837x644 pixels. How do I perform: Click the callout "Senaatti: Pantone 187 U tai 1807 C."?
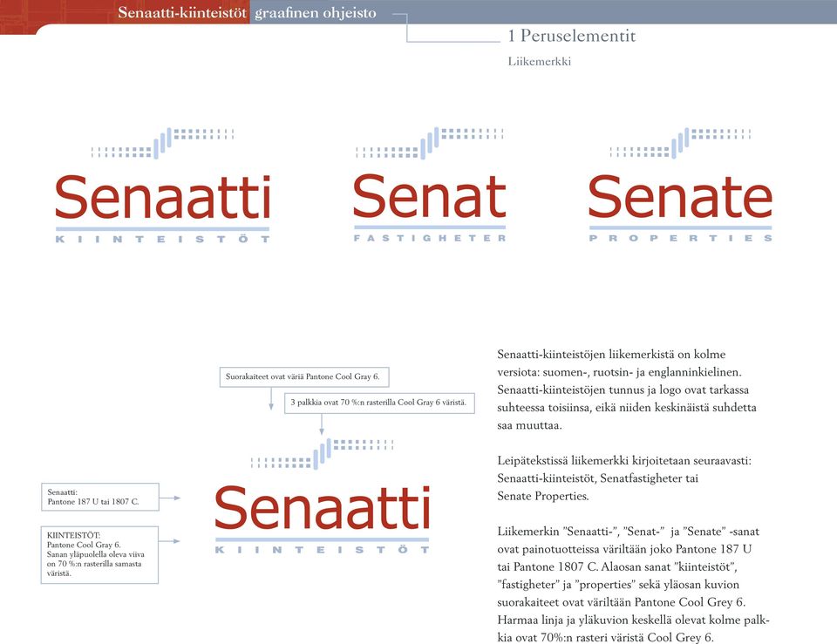(99, 497)
